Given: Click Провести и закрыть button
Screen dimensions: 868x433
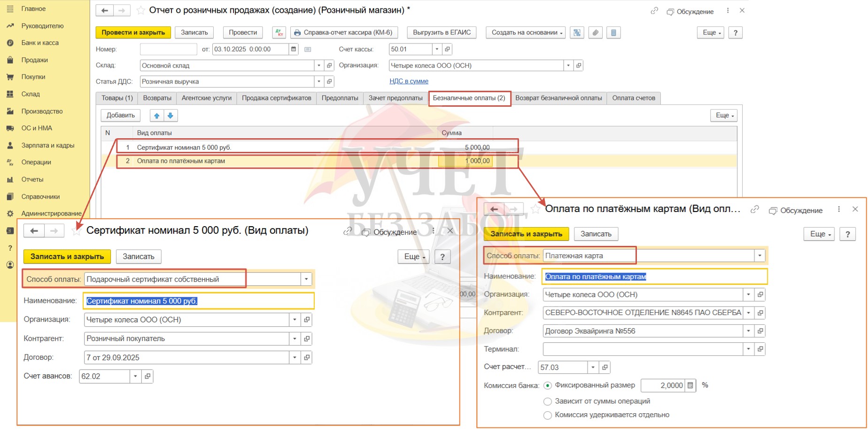Looking at the screenshot, I should coord(133,32).
